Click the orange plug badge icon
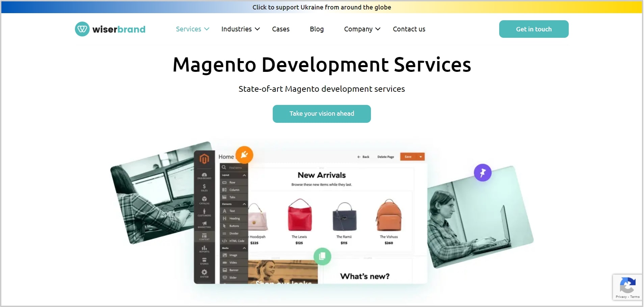 coord(244,155)
